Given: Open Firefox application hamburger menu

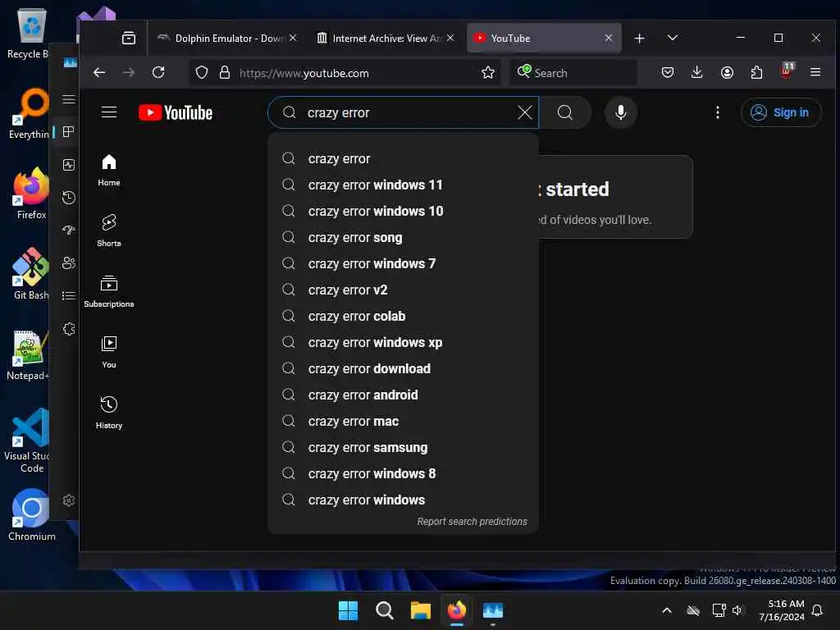Looking at the screenshot, I should 815,72.
